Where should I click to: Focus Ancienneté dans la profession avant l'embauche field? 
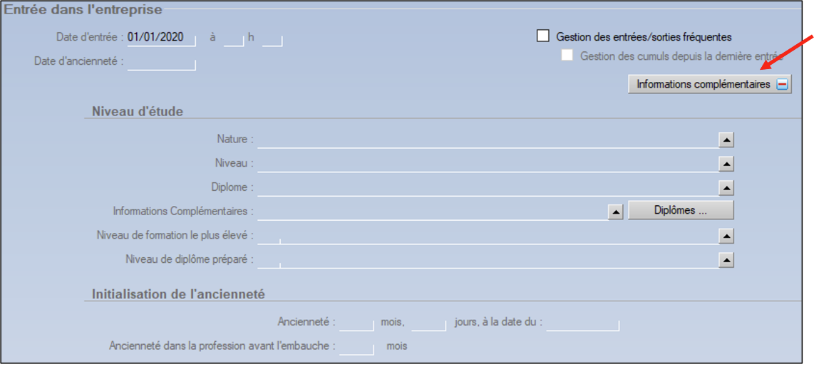(x=356, y=347)
